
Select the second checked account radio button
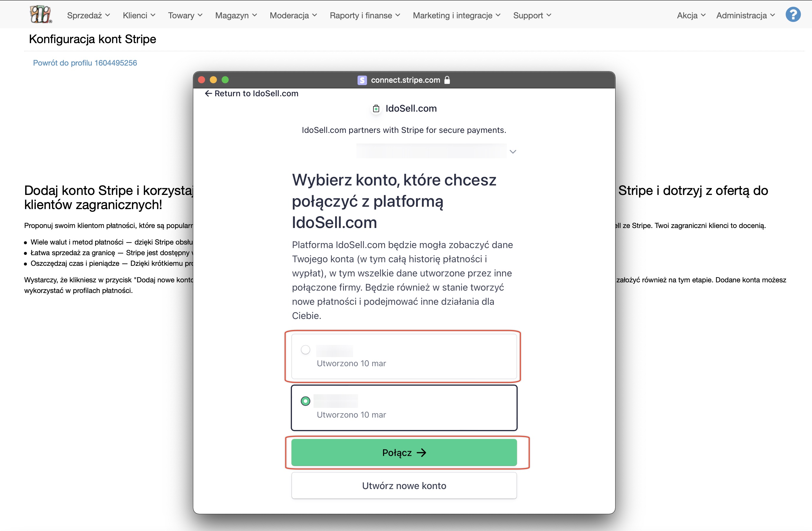click(305, 401)
